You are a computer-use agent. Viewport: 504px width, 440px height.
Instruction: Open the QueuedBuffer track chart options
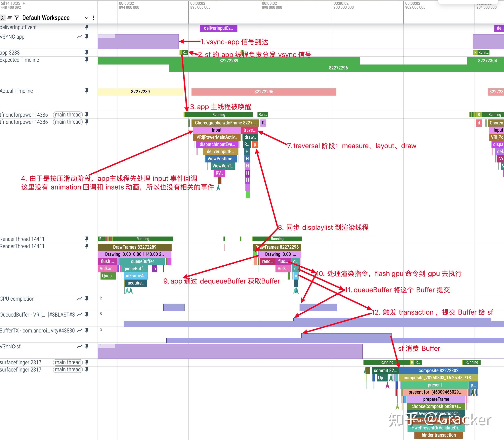pos(79,315)
